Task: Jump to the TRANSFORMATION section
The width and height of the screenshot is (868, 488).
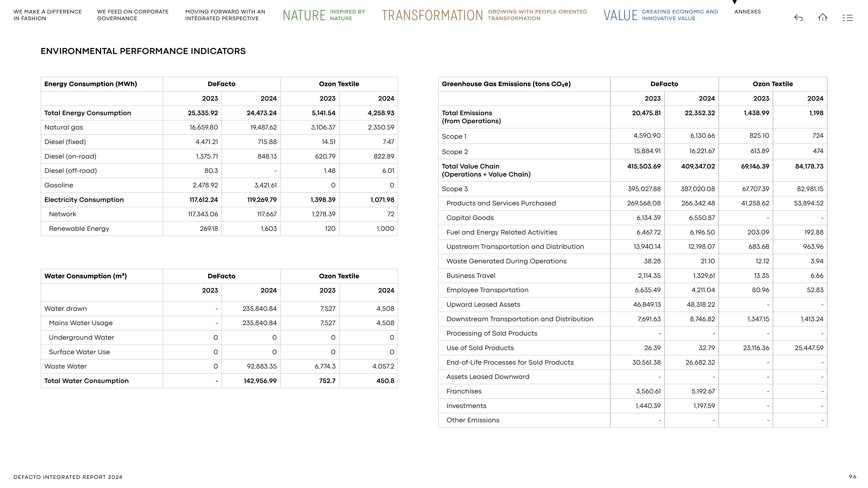Action: click(x=484, y=15)
